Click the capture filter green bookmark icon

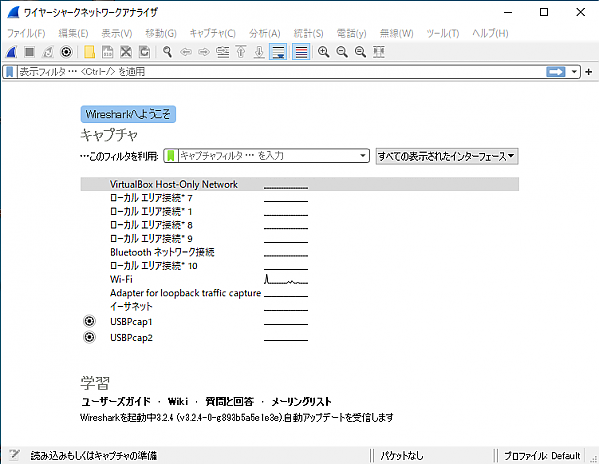point(171,156)
